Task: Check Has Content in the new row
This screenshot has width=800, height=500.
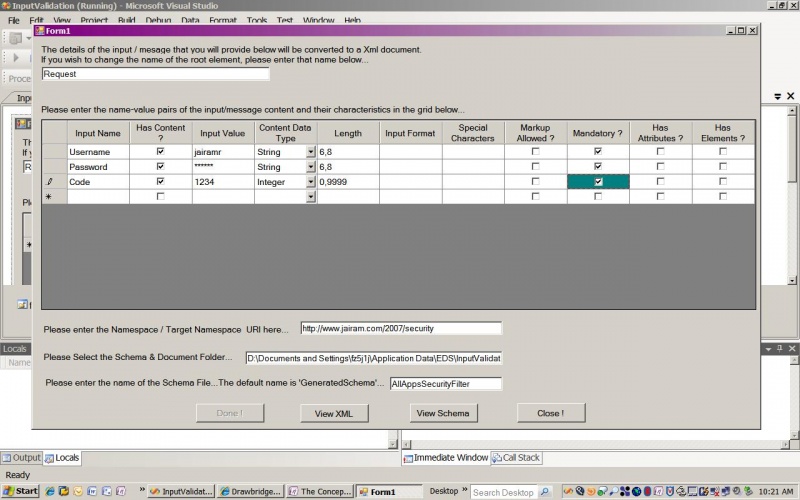Action: pos(161,196)
